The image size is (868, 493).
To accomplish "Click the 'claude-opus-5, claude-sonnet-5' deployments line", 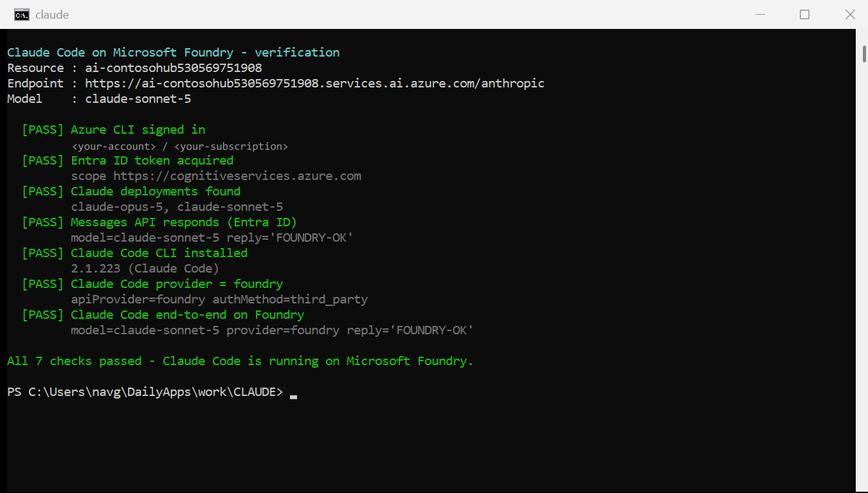I will tap(177, 207).
